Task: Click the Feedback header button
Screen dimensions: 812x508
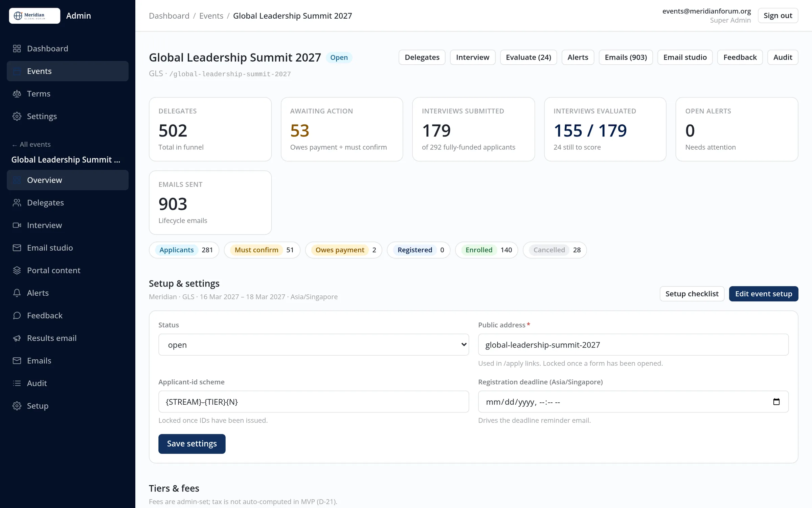Action: [x=740, y=57]
